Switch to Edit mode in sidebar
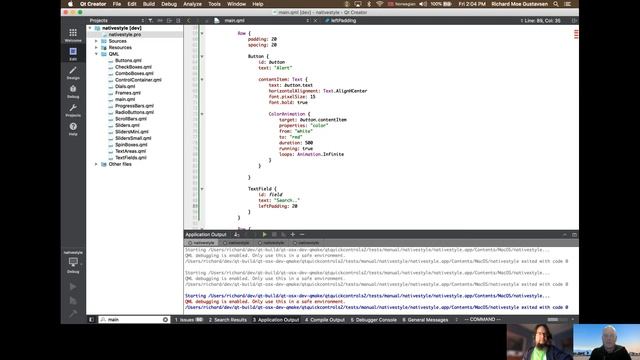Viewport: 640px width, 360px height. 73,53
